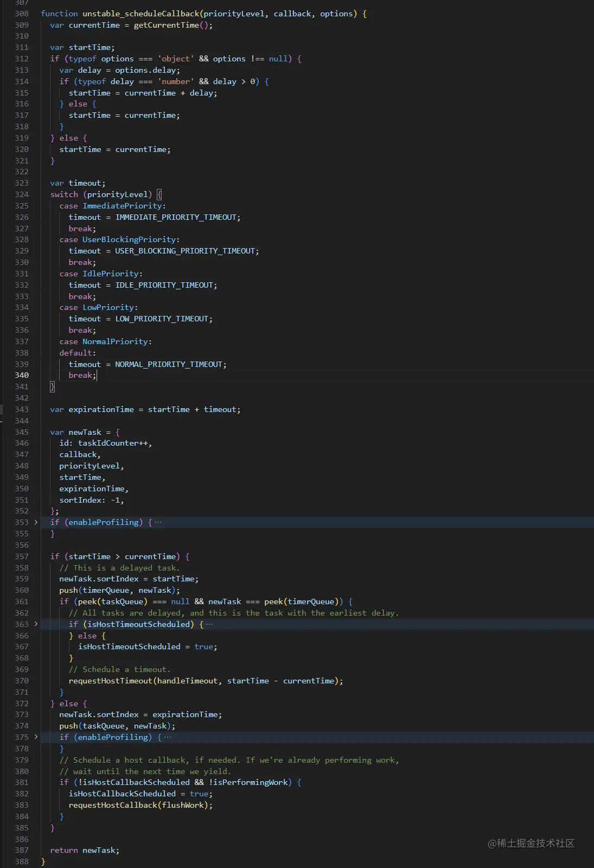
Task: Click taskIdCounter++ on line 346
Action: (x=113, y=443)
